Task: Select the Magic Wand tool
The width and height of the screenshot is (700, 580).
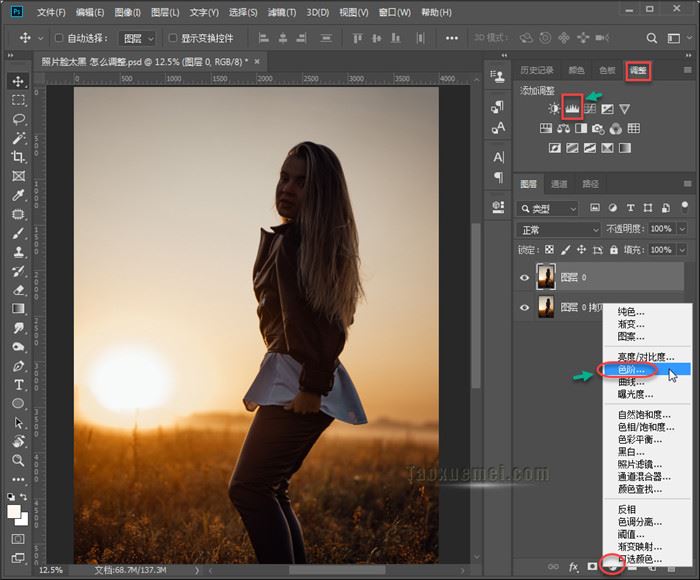Action: pos(18,138)
